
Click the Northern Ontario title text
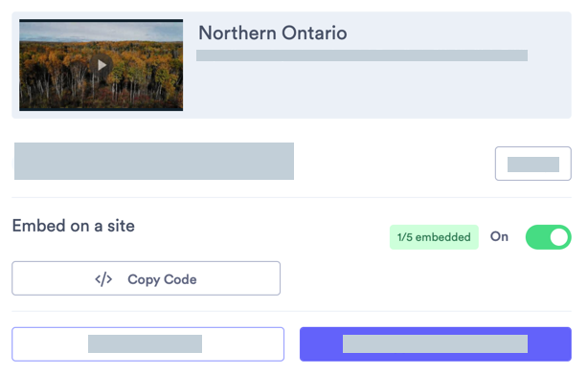coord(273,33)
